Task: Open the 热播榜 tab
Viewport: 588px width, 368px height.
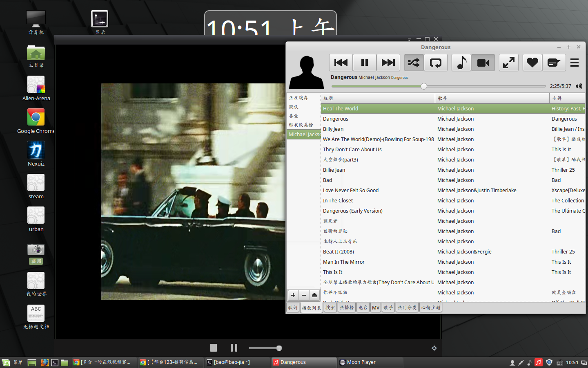Action: tap(347, 307)
